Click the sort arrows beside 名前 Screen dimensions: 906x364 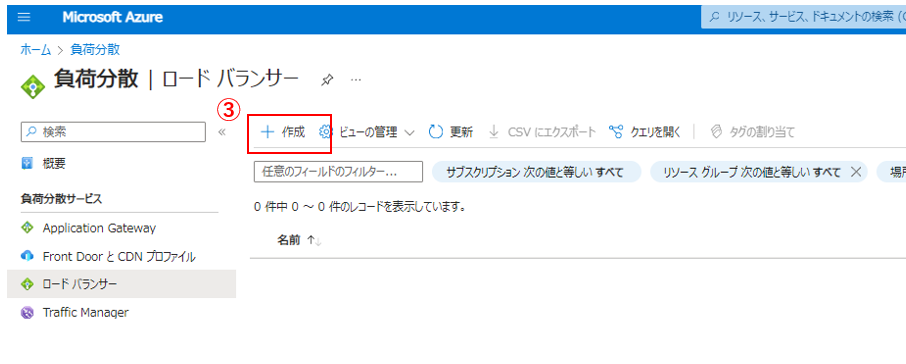(314, 240)
